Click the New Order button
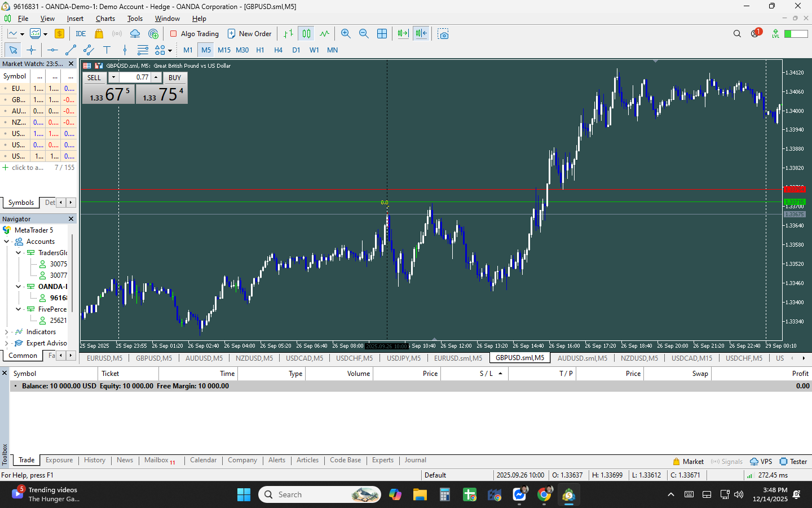 (249, 34)
